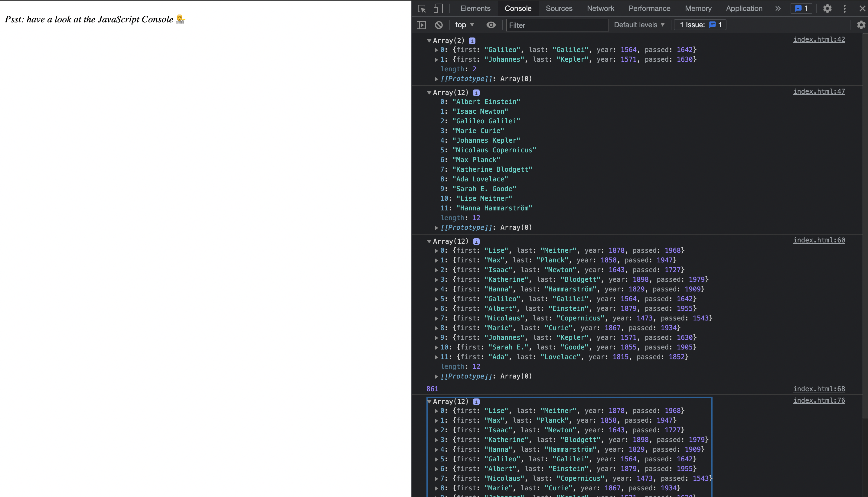Viewport: 868px width, 497px height.
Task: Click the console Filter input field
Action: [x=557, y=25]
